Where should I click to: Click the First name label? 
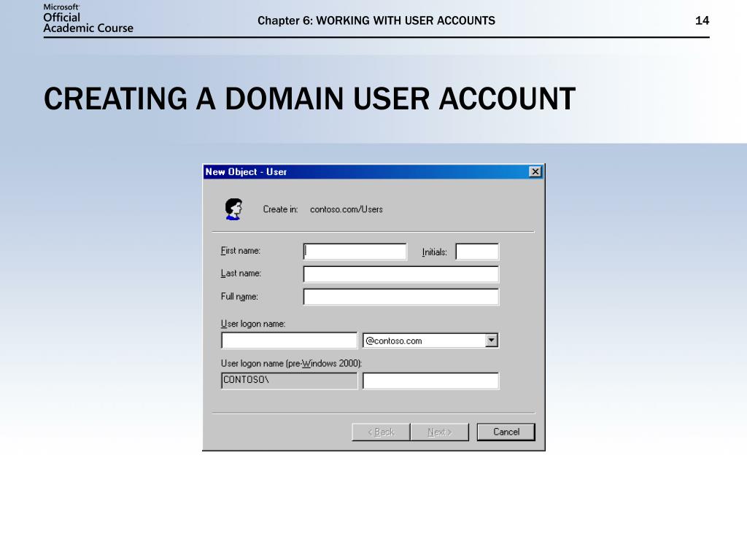click(241, 251)
